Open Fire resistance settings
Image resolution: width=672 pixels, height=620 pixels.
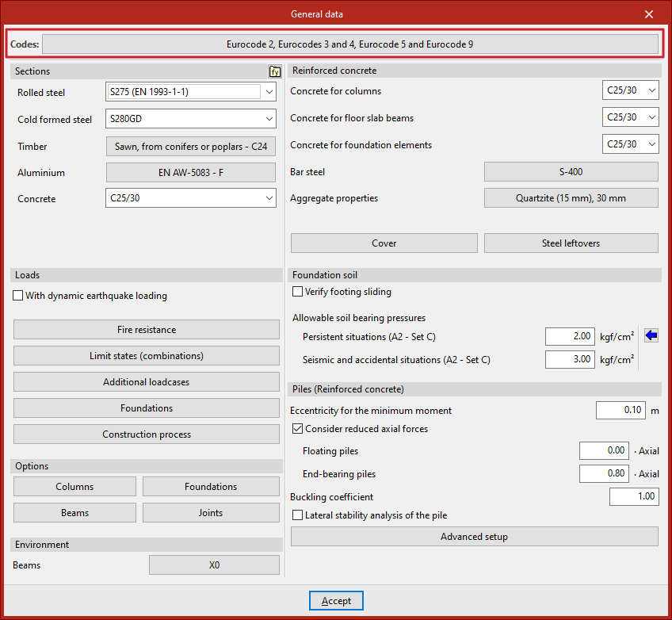tap(147, 330)
